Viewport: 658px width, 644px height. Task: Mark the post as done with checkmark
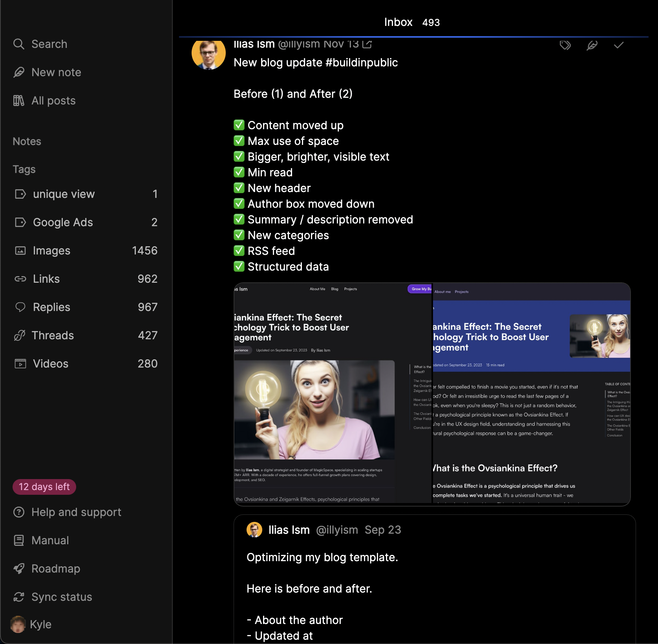tap(618, 45)
